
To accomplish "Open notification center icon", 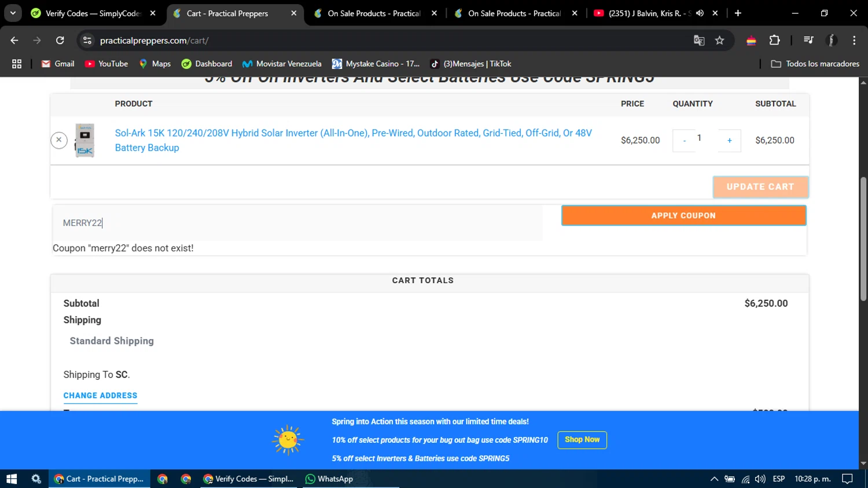I will [848, 479].
